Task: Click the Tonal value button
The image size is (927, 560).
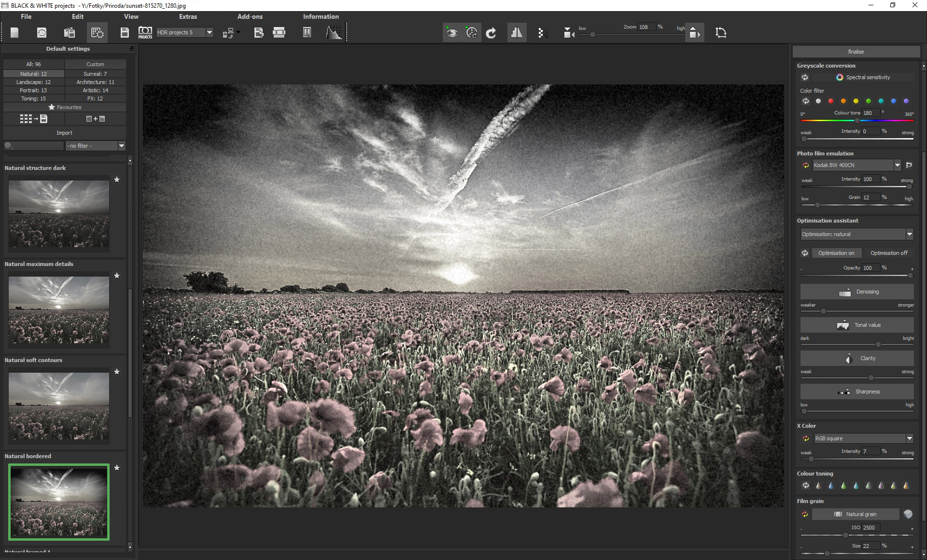Action: point(857,325)
